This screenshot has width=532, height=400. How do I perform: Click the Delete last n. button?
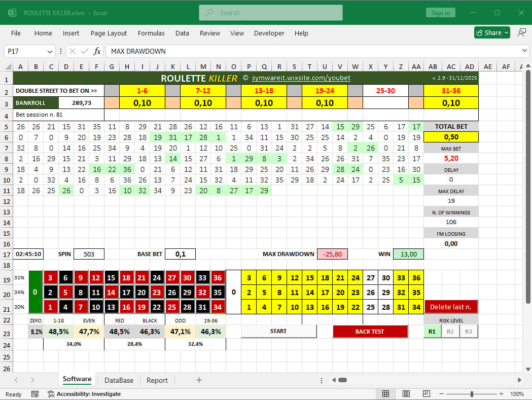click(x=451, y=307)
